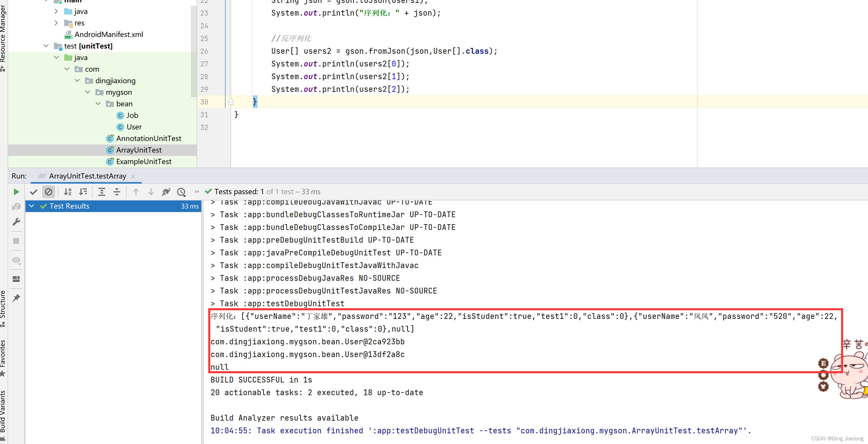
Task: Toggle the checkmark next to Test Results
Action: pyautogui.click(x=45, y=206)
